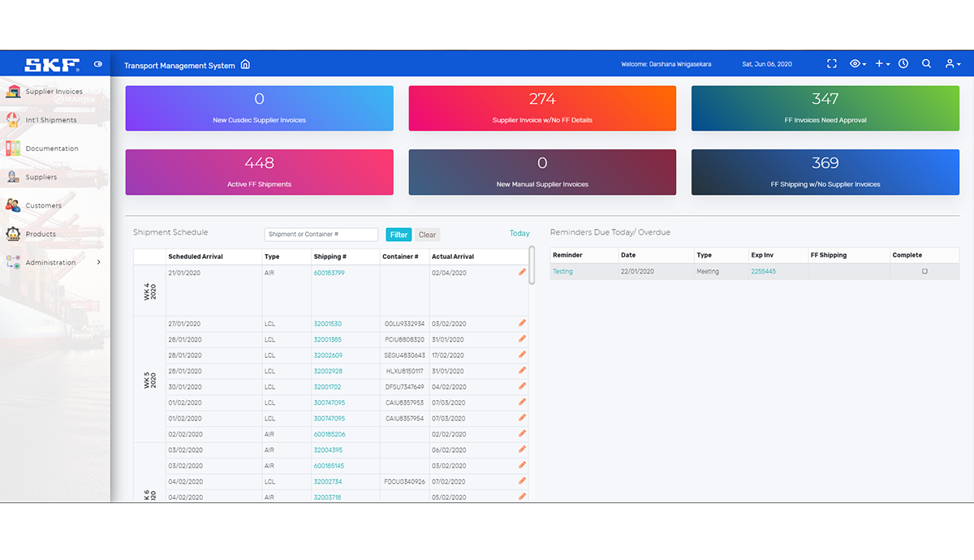Click the home icon beside Transport Management System
Image resolution: width=974 pixels, height=560 pixels.
(x=246, y=65)
